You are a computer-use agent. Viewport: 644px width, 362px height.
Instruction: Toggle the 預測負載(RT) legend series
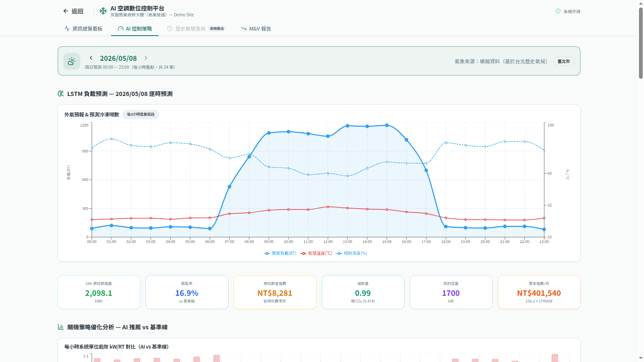pos(280,253)
